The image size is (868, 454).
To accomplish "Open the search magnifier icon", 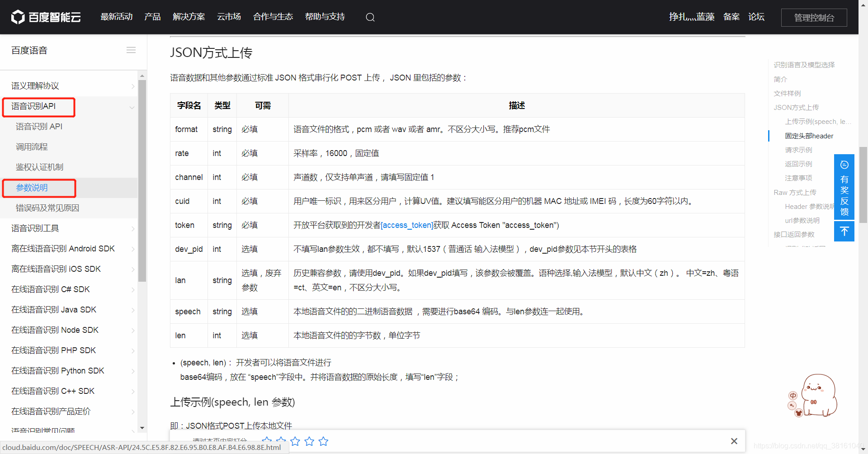I will [x=370, y=17].
